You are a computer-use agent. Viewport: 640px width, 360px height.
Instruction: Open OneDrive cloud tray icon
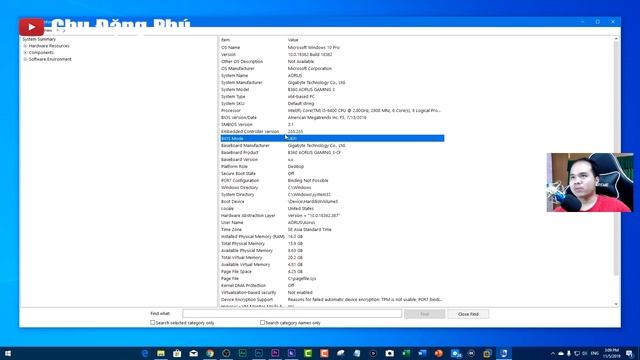561,353
